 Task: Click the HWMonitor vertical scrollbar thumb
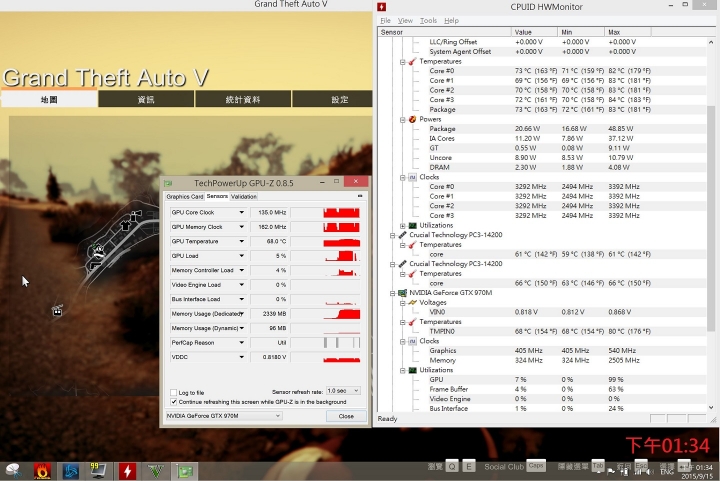(x=711, y=218)
